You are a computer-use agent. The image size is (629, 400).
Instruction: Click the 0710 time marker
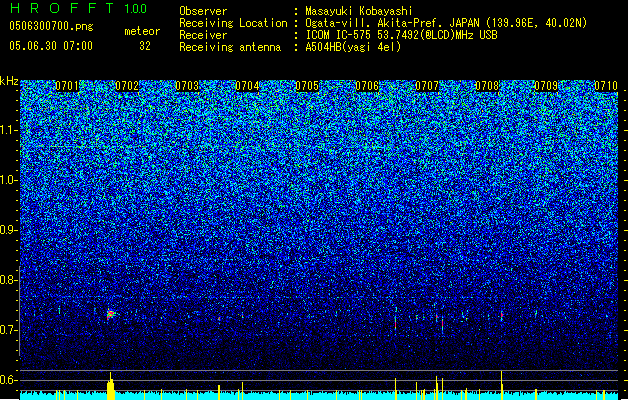606,86
